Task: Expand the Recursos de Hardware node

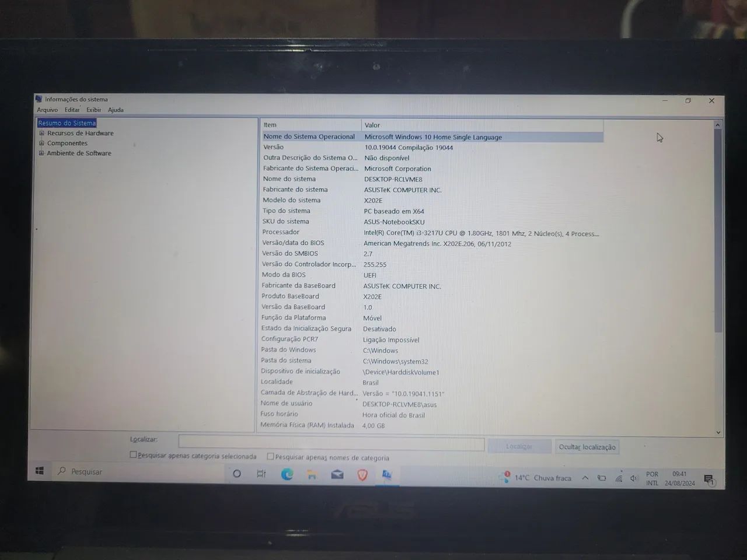Action: [x=41, y=133]
